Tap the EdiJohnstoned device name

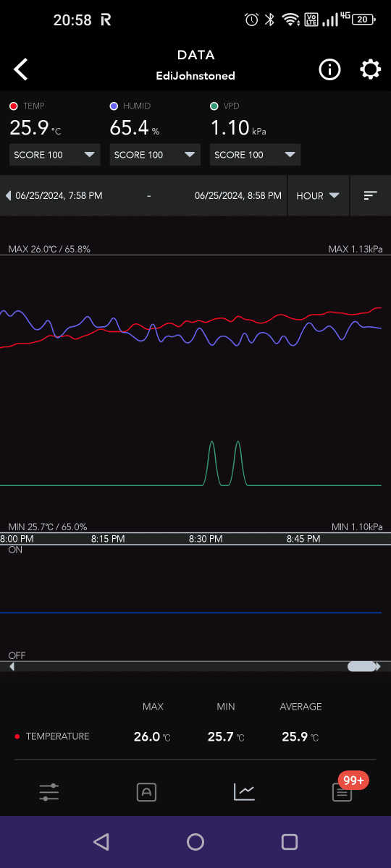tap(195, 75)
